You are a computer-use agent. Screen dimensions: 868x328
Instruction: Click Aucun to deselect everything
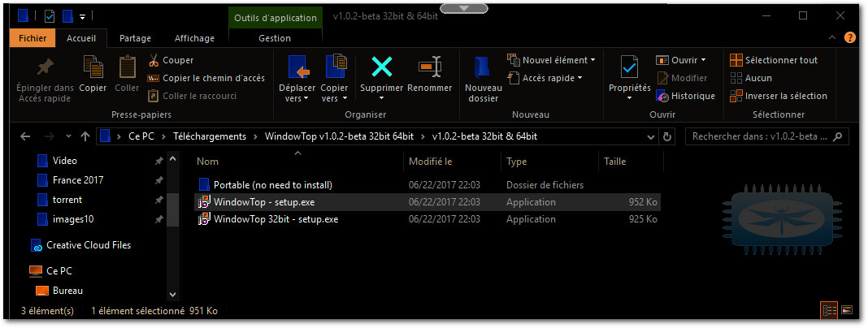(751, 78)
